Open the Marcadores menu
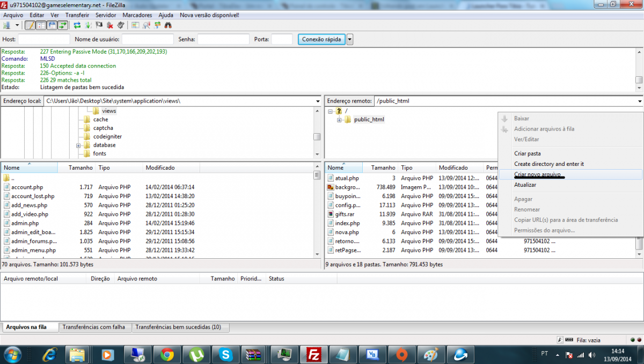Screen dimensions: 644x364 [137, 15]
